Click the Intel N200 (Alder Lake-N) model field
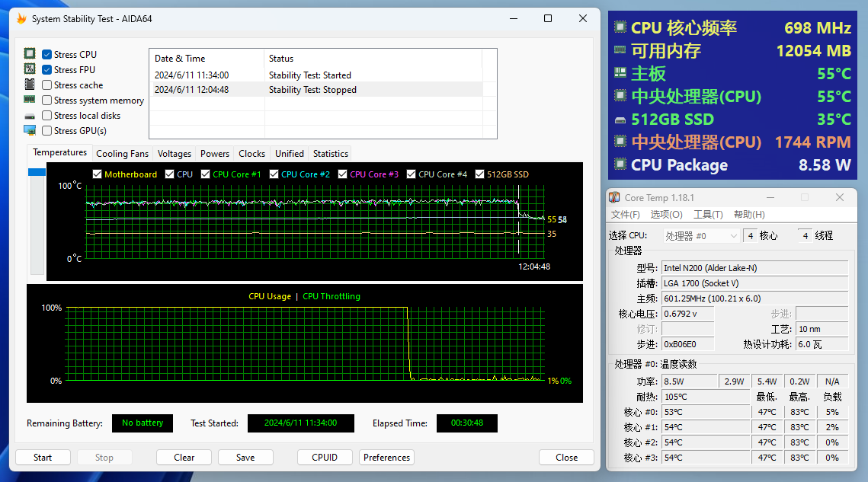This screenshot has height=482, width=868. point(755,268)
